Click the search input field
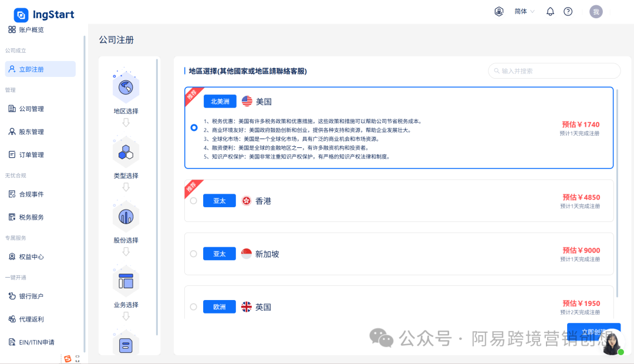Viewport: 634px width, 364px height. click(554, 70)
